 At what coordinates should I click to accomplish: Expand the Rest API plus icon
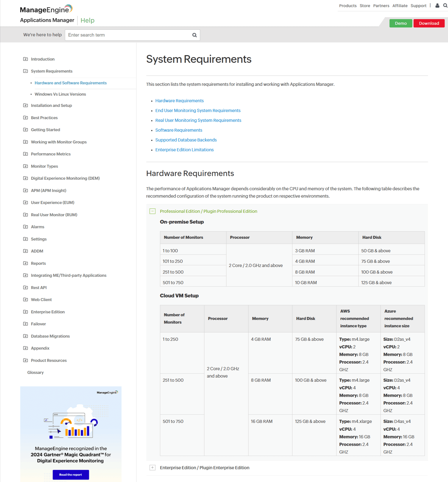(26, 288)
